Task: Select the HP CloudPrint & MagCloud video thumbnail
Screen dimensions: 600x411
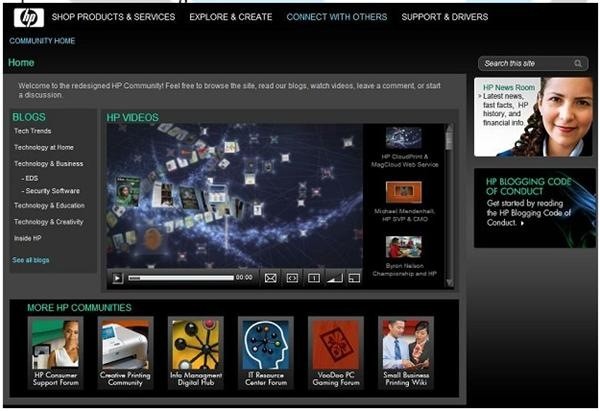Action: click(x=404, y=138)
